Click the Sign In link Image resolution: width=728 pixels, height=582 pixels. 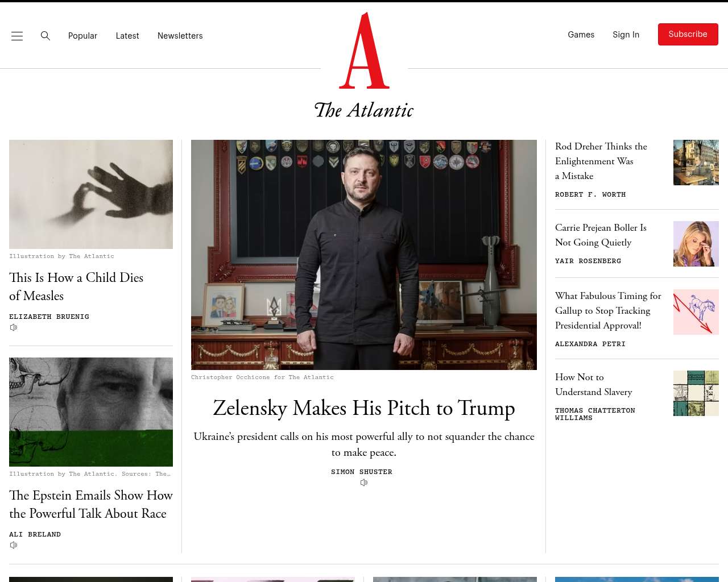click(x=626, y=35)
